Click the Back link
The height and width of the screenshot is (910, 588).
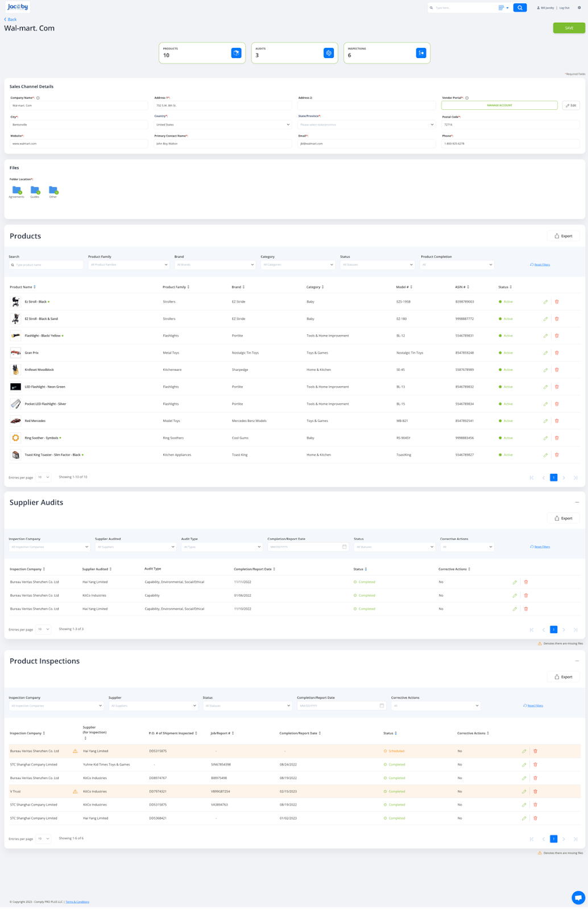[11, 19]
